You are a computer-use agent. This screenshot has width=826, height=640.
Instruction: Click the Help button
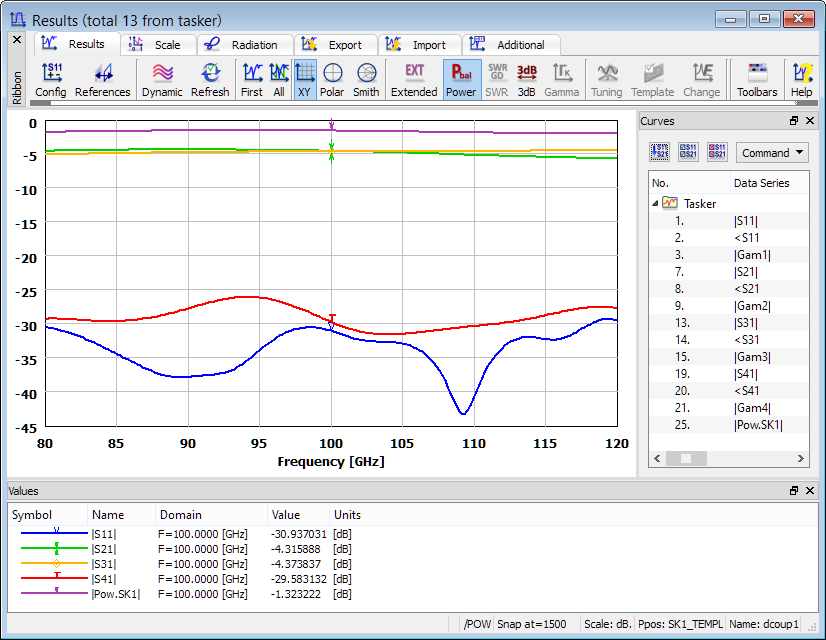[802, 80]
